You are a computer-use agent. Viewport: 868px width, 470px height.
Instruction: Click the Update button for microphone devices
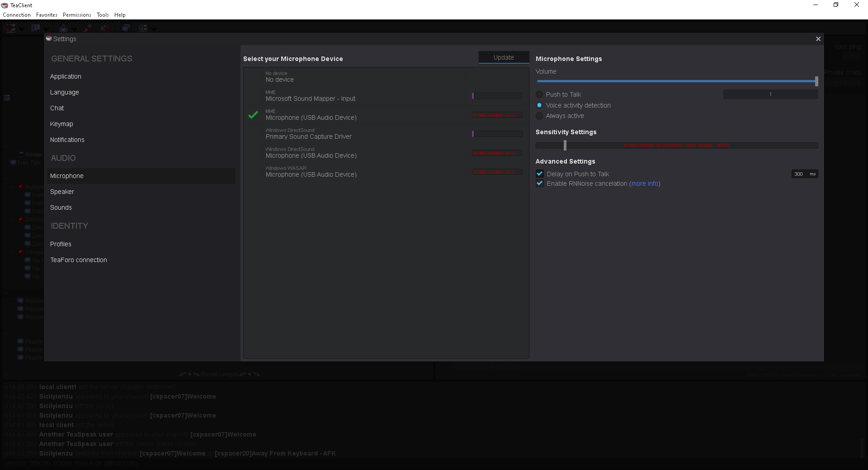click(503, 57)
